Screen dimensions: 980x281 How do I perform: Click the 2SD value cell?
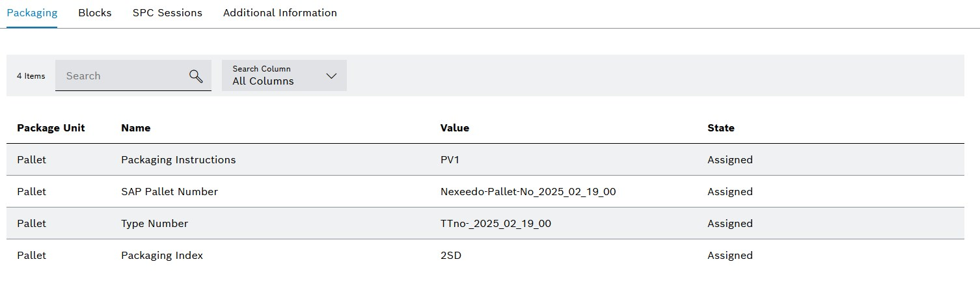[x=451, y=255]
